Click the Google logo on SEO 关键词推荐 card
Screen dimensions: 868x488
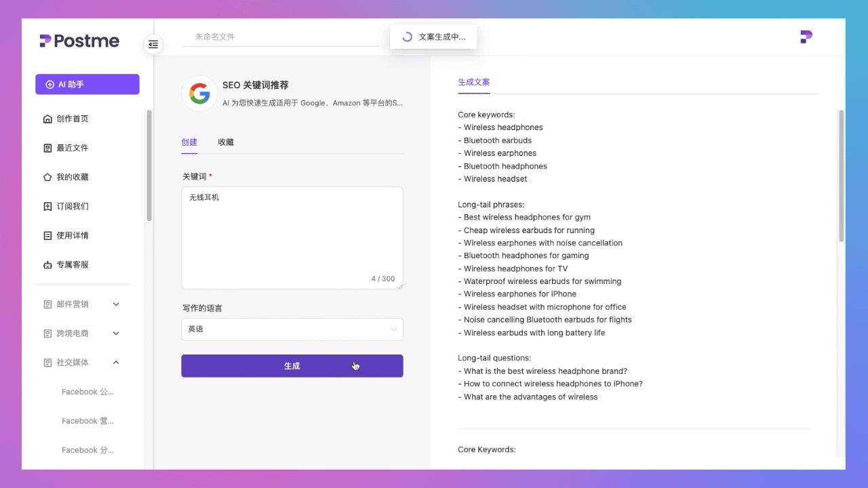point(199,93)
